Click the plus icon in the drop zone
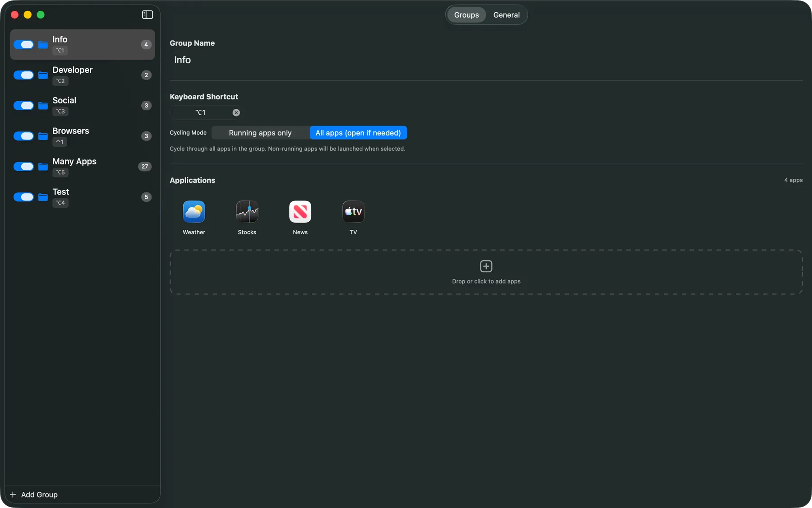Screen dimensions: 812x508 tap(486, 266)
